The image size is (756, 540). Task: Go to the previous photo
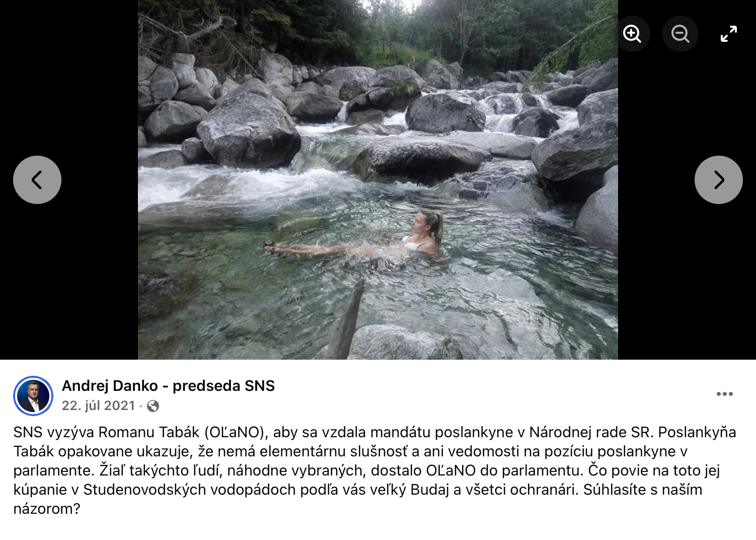[37, 180]
